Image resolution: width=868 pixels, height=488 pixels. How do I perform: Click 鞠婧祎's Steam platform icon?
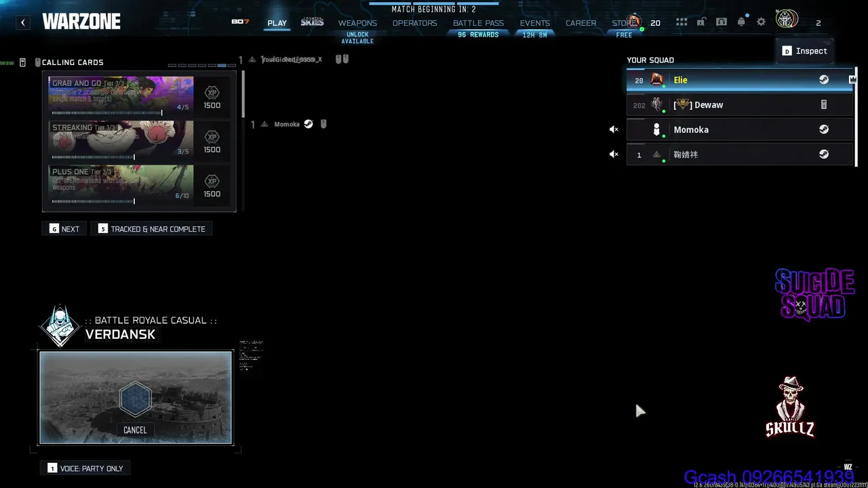coord(824,155)
